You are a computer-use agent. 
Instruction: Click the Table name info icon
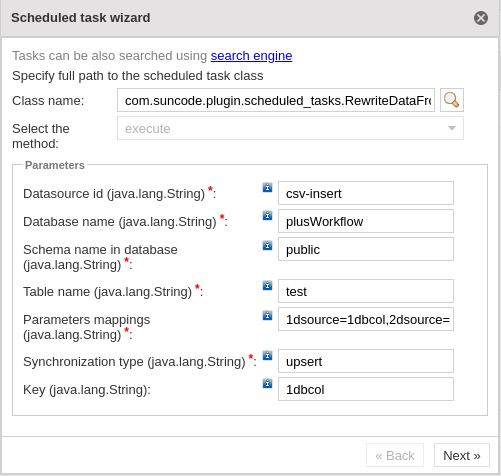point(267,285)
